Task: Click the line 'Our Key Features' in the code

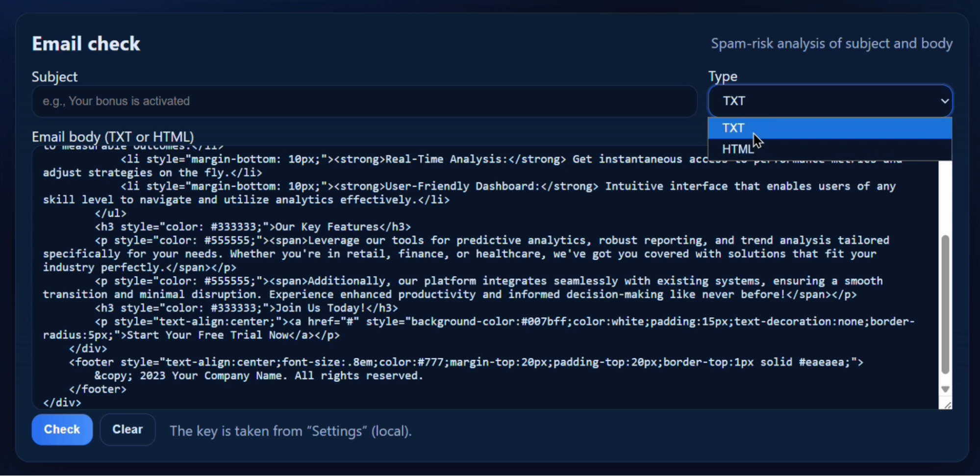Action: point(252,227)
